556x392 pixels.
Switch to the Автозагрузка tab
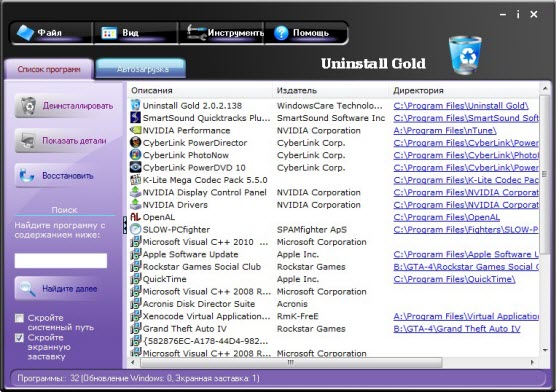141,69
